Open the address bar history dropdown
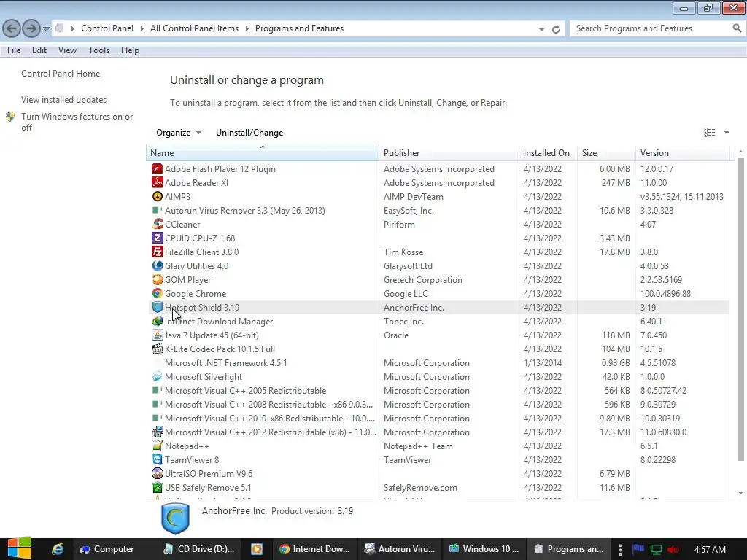Screen dimensions: 747x560 [x=541, y=29]
